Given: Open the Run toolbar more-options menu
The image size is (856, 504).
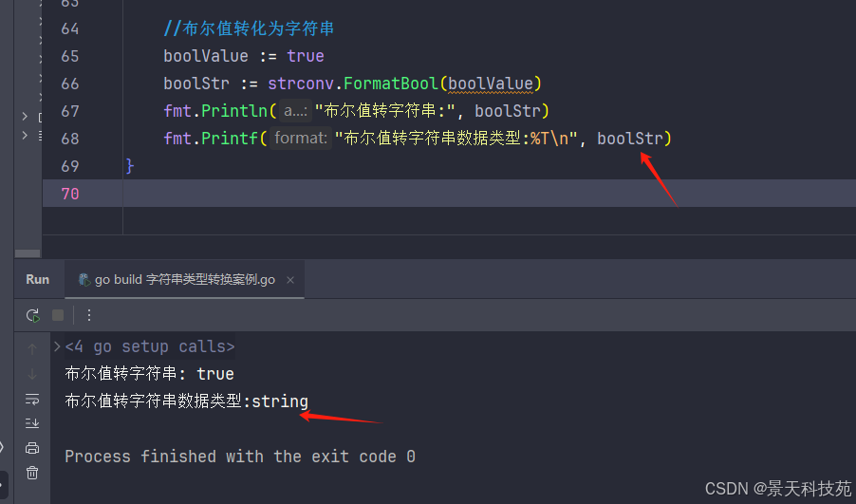Looking at the screenshot, I should pos(89,315).
